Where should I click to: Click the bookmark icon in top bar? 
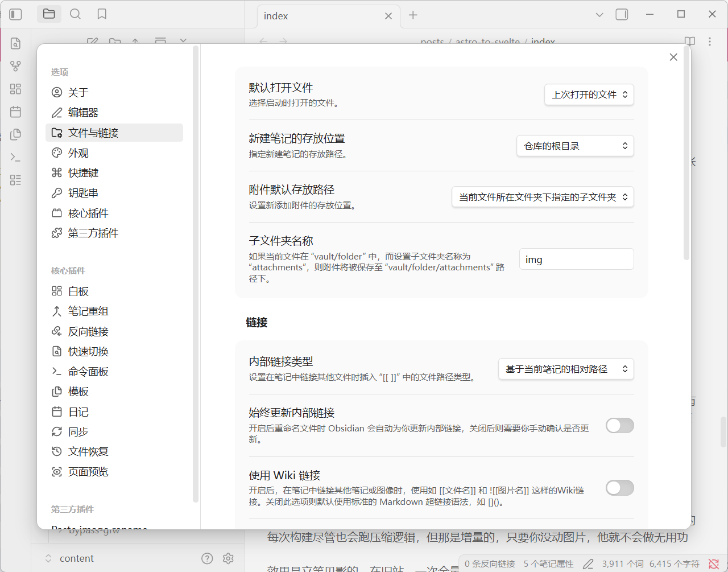click(x=102, y=14)
